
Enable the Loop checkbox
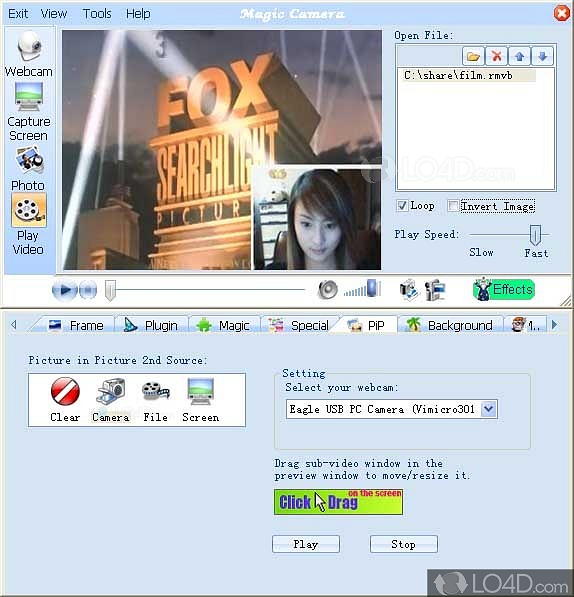[402, 206]
